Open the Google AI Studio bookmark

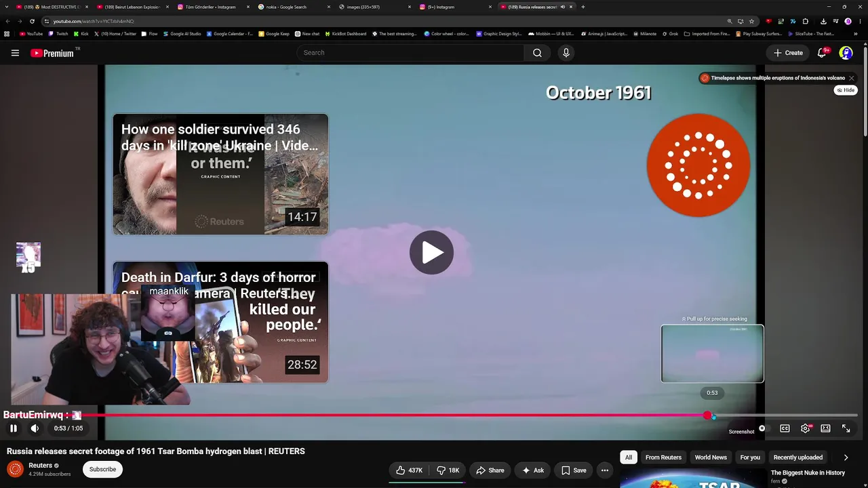pos(181,34)
